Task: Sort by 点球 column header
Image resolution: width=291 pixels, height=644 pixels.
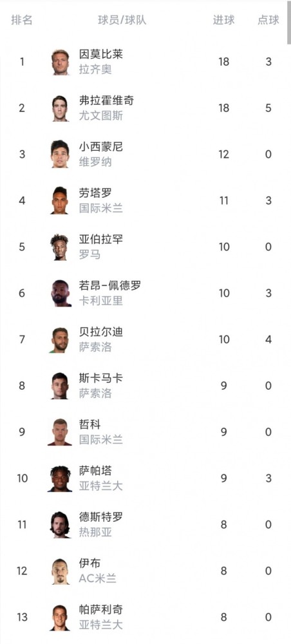Action: pos(268,20)
